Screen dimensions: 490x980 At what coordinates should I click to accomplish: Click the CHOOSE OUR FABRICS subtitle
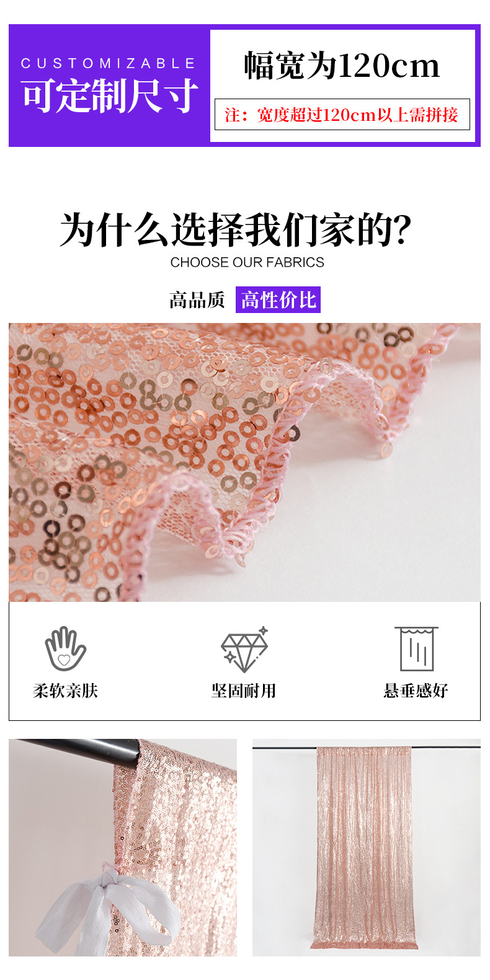tap(247, 262)
